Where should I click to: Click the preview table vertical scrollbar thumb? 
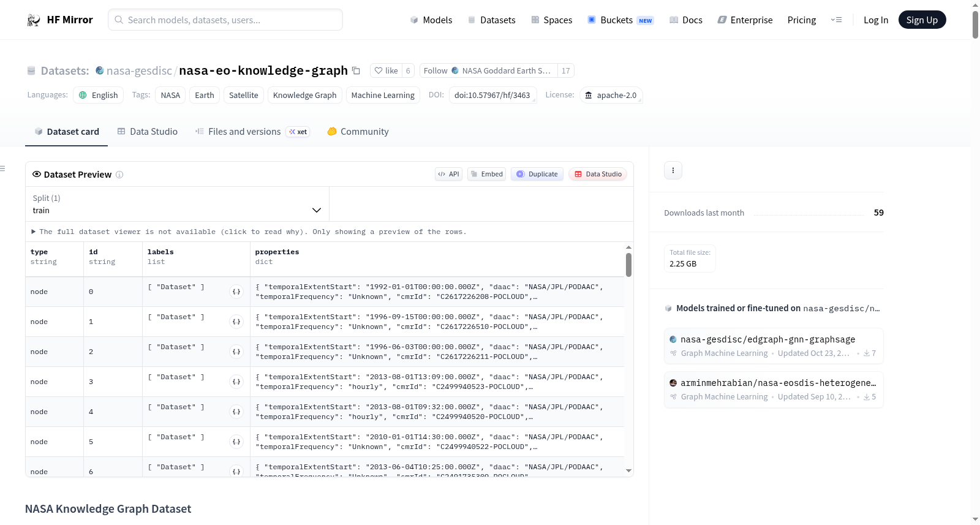[628, 265]
